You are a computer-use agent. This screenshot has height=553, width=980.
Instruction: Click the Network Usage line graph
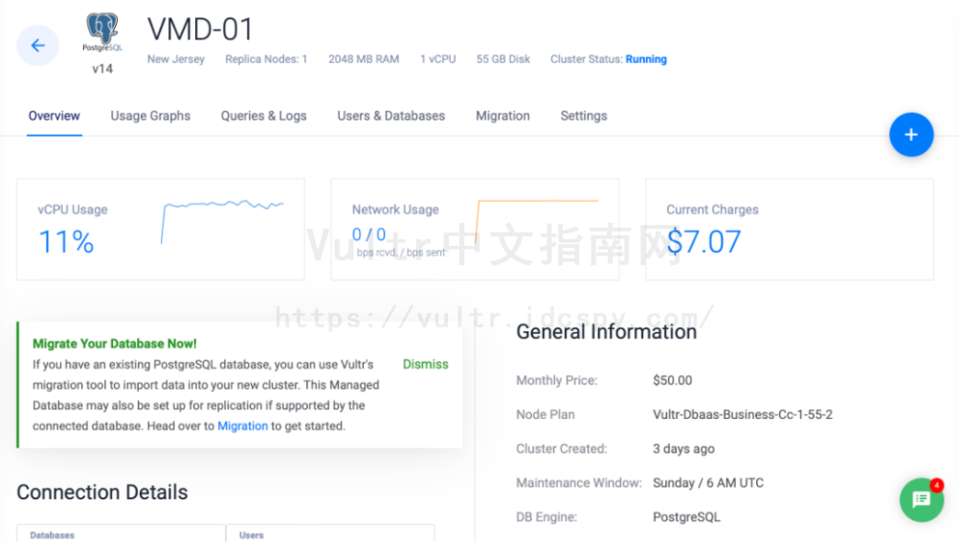coord(537,221)
